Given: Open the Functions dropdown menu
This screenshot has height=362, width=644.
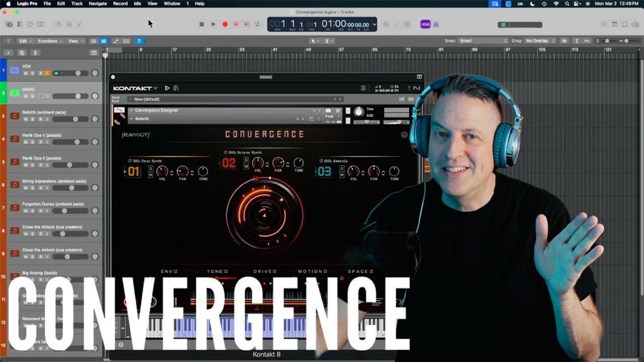Looking at the screenshot, I should (50, 41).
